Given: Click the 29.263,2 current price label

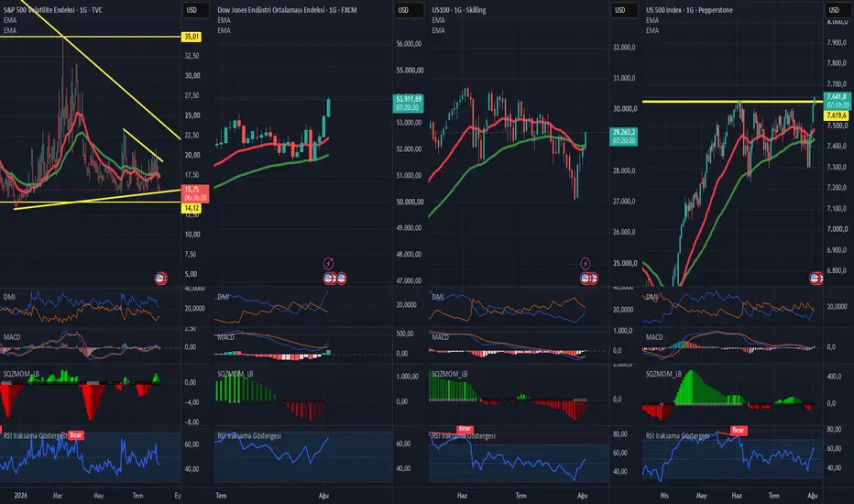Looking at the screenshot, I should [624, 137].
